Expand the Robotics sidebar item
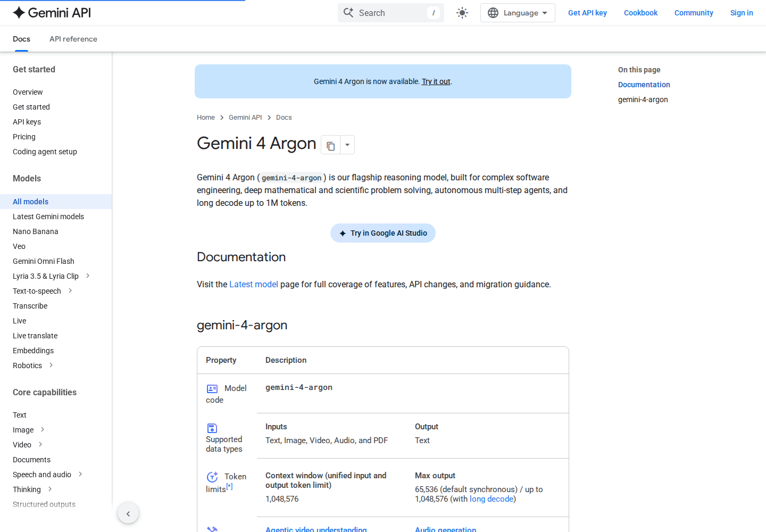The width and height of the screenshot is (766, 532). click(51, 365)
